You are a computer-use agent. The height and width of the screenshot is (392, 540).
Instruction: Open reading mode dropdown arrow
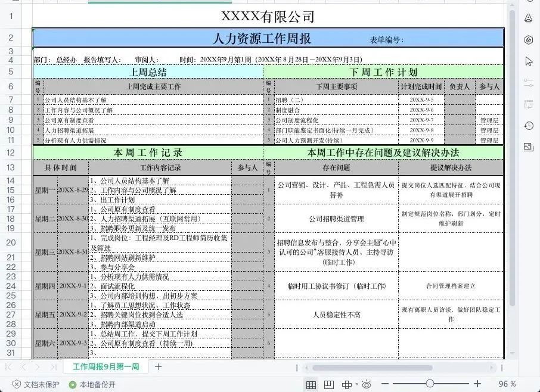tap(356, 384)
